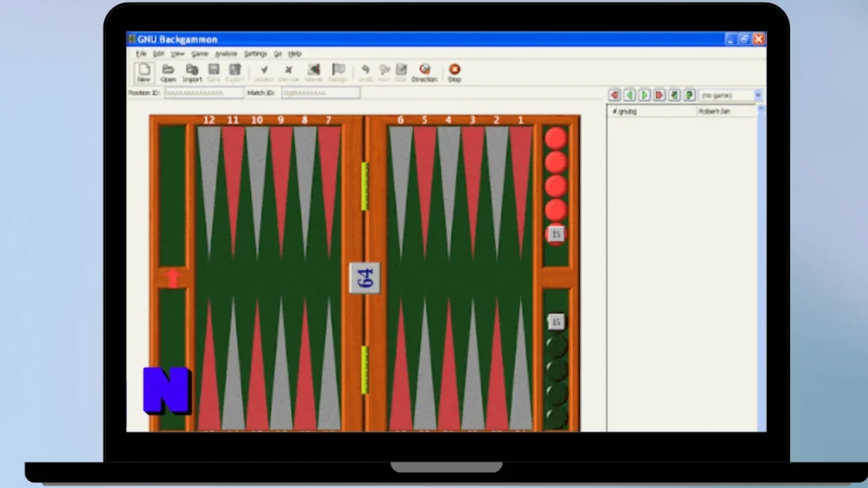868x488 pixels.
Task: Click the 'gnubg' column header in move list
Action: pyautogui.click(x=652, y=111)
